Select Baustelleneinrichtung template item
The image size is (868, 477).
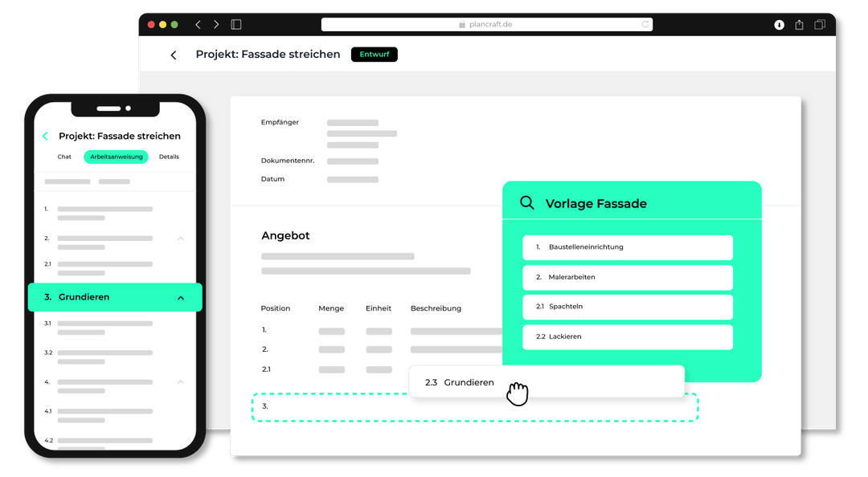(627, 247)
